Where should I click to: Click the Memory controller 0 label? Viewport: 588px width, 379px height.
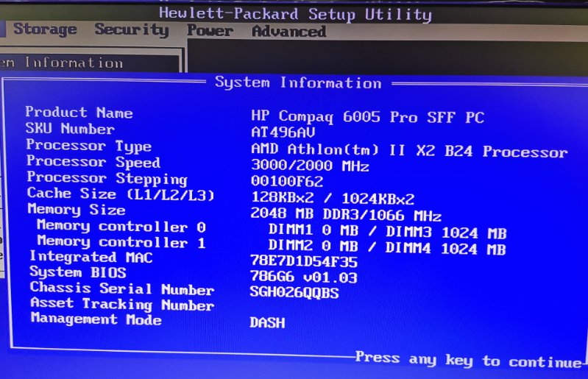tap(121, 226)
